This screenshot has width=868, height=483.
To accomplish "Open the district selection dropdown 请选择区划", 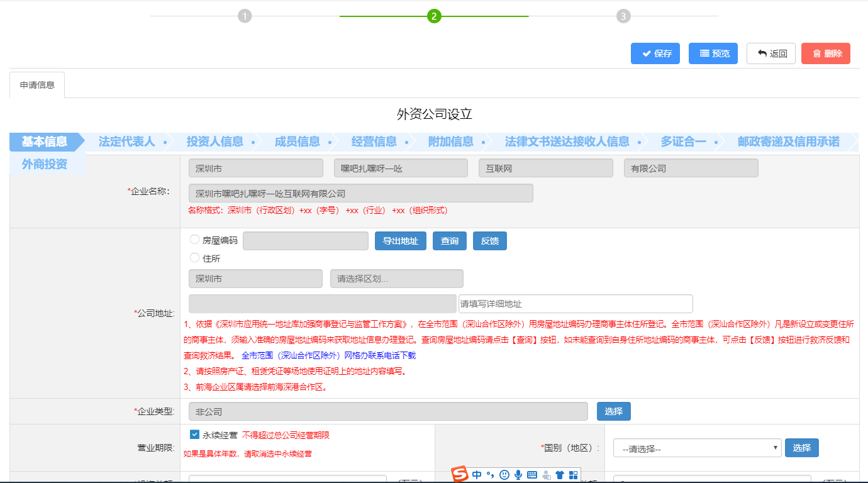I will click(x=396, y=278).
